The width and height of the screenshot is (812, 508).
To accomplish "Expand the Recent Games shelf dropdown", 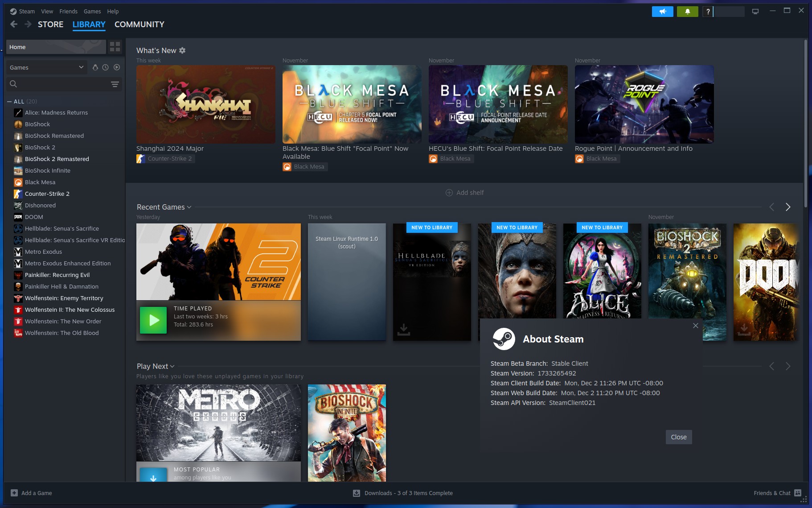I will tap(189, 207).
